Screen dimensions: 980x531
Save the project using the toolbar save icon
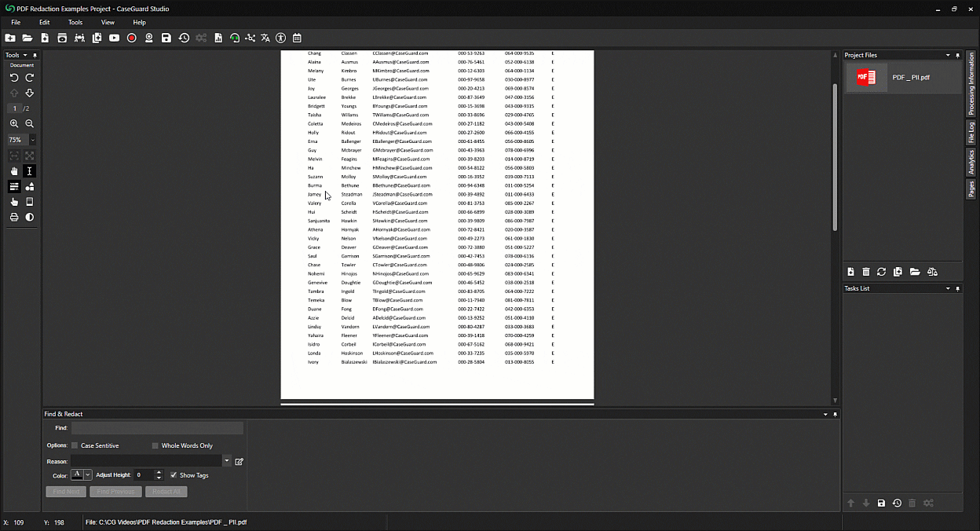[165, 38]
